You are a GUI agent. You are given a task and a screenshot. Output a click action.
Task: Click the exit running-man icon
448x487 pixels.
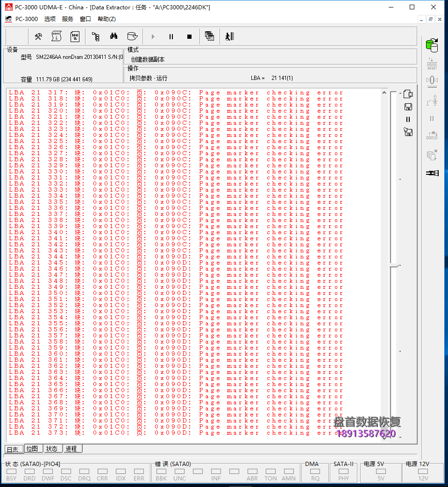(230, 36)
